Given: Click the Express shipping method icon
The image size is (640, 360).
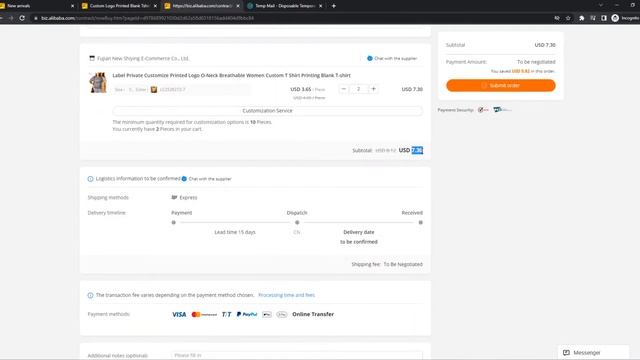Looking at the screenshot, I should click(174, 198).
